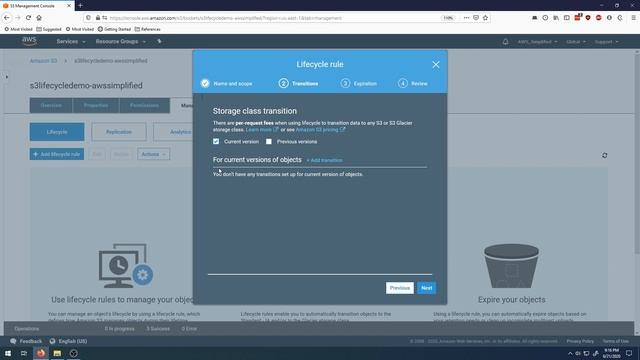This screenshot has height=360, width=640.
Task: Click the 110% zoom level indicator
Action: tap(448, 18)
